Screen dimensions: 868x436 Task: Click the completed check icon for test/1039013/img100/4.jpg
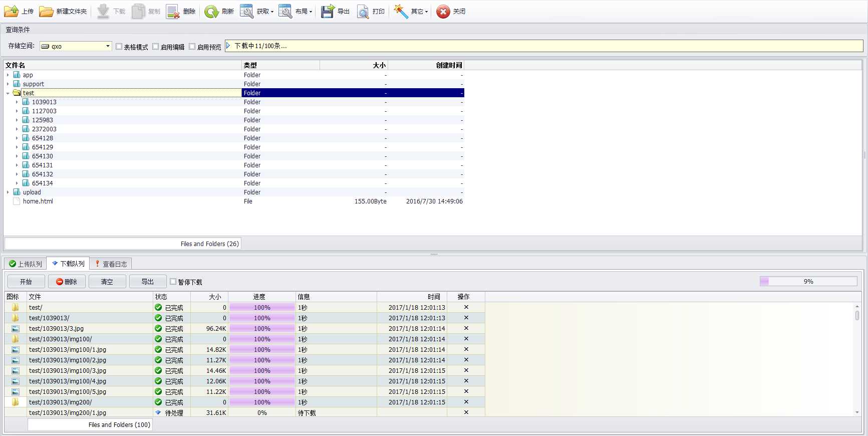click(x=158, y=381)
